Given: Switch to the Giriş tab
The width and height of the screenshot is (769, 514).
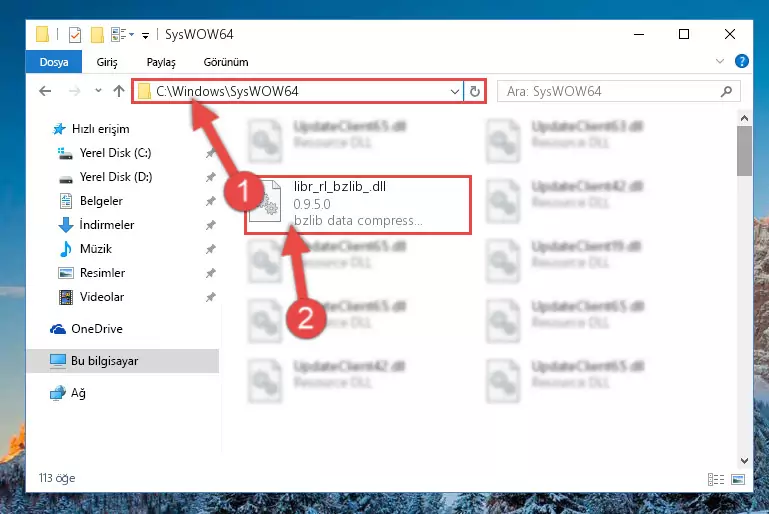Looking at the screenshot, I should [x=106, y=62].
